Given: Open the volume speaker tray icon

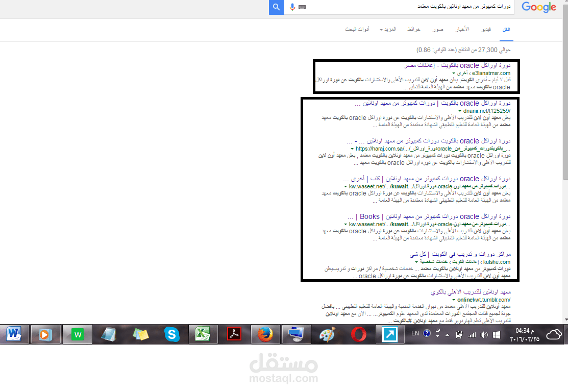Looking at the screenshot, I should [x=484, y=335].
